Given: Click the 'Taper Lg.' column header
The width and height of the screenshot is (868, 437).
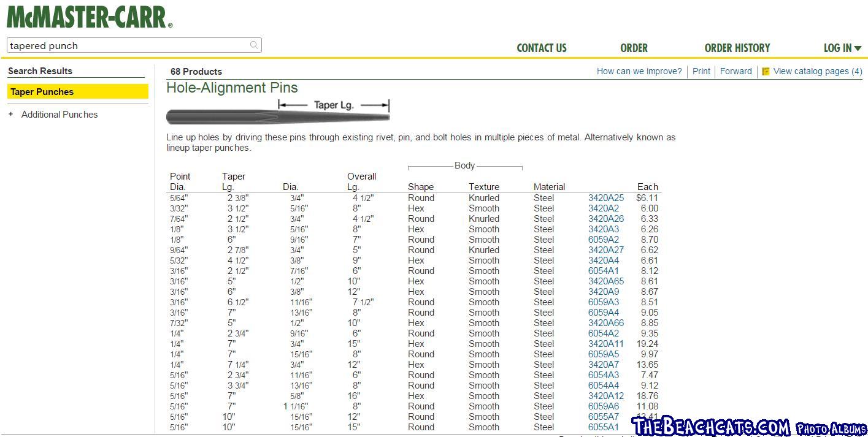Looking at the screenshot, I should 234,181.
